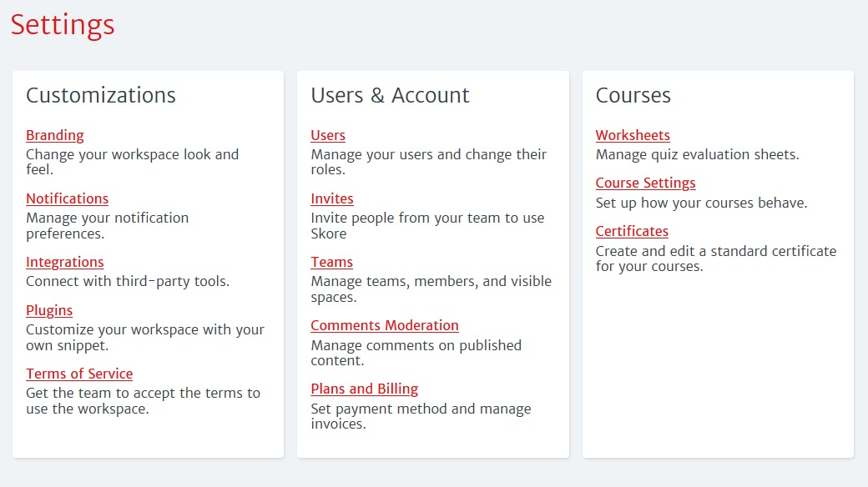Screen dimensions: 868x487
Task: Click the Invites link
Action: (332, 198)
